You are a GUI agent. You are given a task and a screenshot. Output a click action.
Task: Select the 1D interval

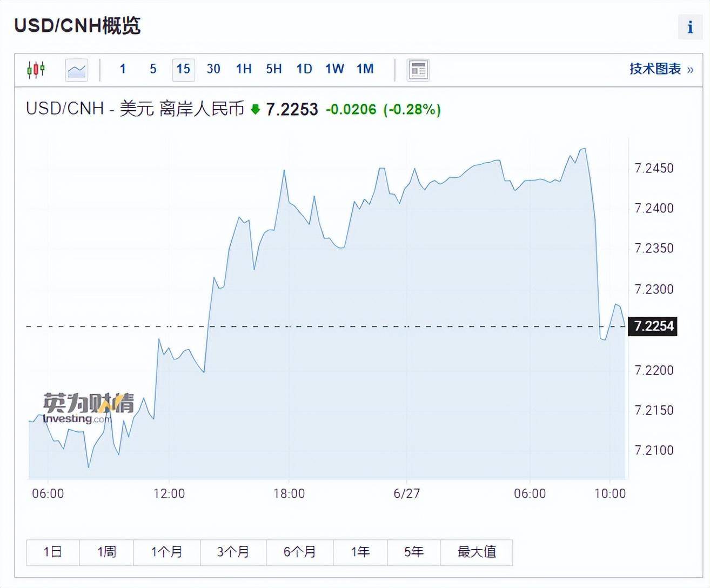(304, 69)
